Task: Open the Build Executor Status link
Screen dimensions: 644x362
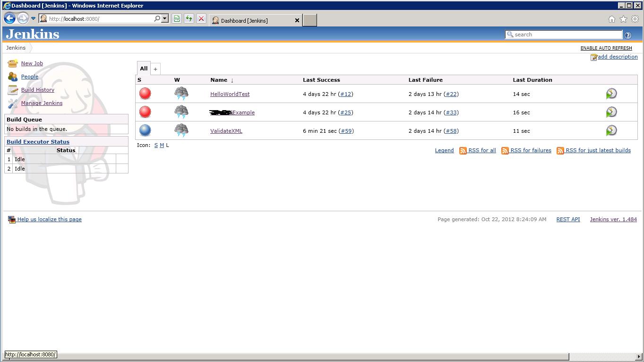Action: click(x=38, y=142)
